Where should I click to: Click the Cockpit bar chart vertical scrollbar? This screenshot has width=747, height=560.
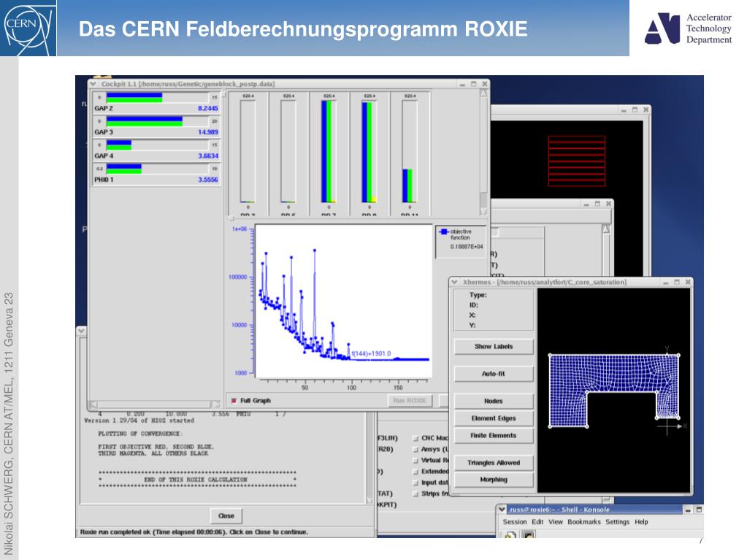point(483,152)
